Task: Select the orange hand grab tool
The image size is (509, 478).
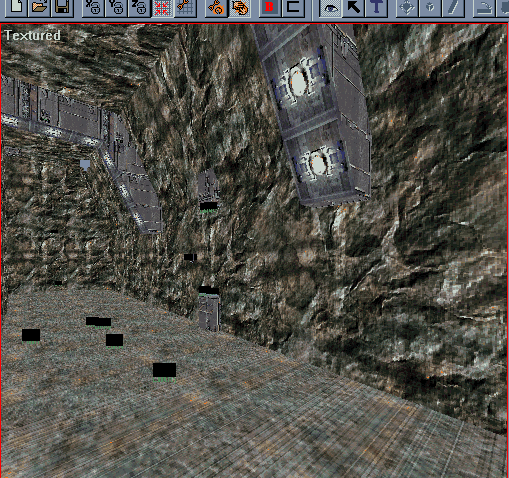Action: point(240,7)
